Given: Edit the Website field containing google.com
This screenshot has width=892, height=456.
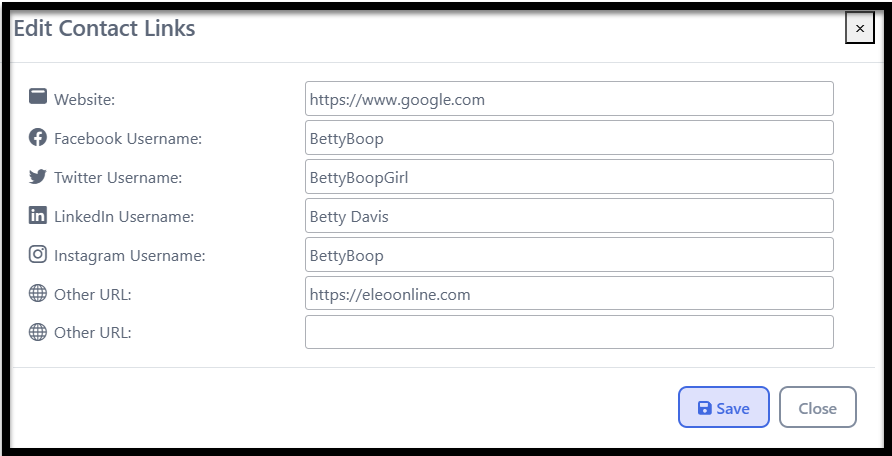Looking at the screenshot, I should [569, 98].
